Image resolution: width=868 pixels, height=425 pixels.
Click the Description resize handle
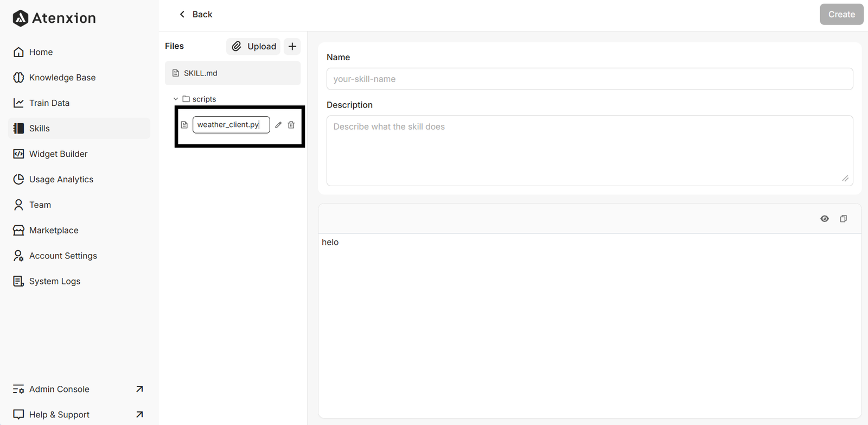[845, 179]
